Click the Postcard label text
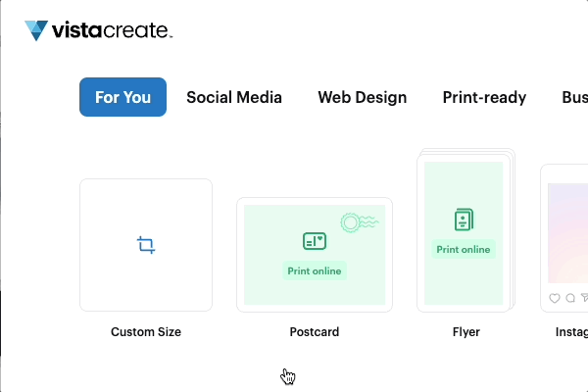This screenshot has width=588, height=392. (315, 332)
